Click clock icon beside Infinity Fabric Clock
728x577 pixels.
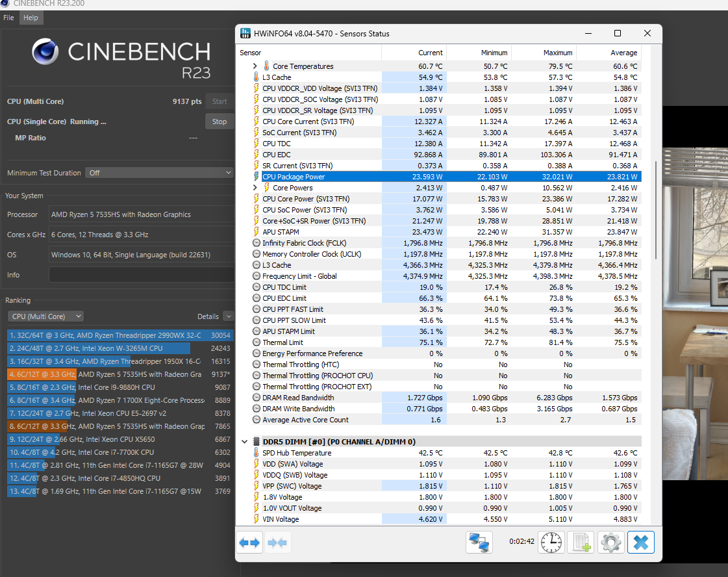257,243
